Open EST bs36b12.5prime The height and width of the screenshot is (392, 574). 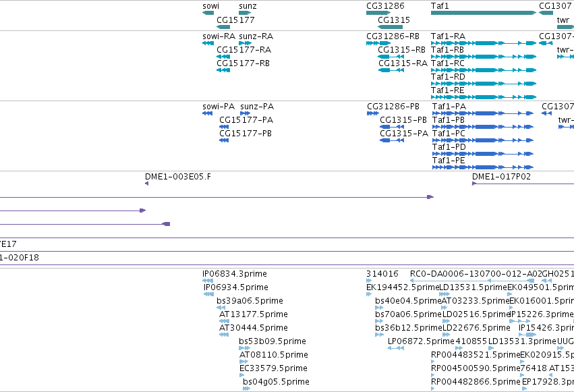click(x=379, y=335)
